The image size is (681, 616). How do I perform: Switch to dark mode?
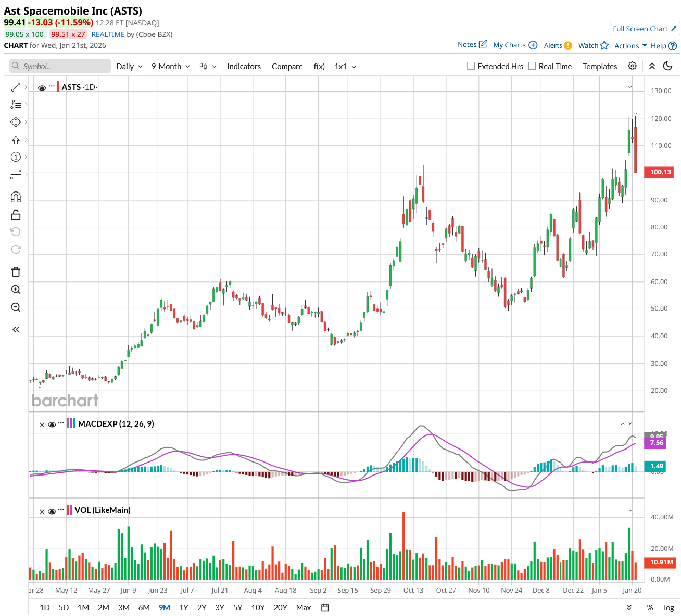(x=668, y=66)
